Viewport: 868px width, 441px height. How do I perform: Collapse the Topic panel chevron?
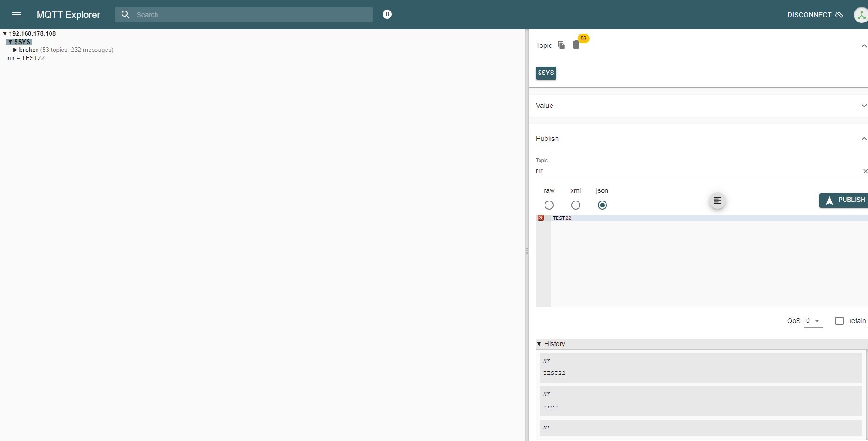(864, 45)
